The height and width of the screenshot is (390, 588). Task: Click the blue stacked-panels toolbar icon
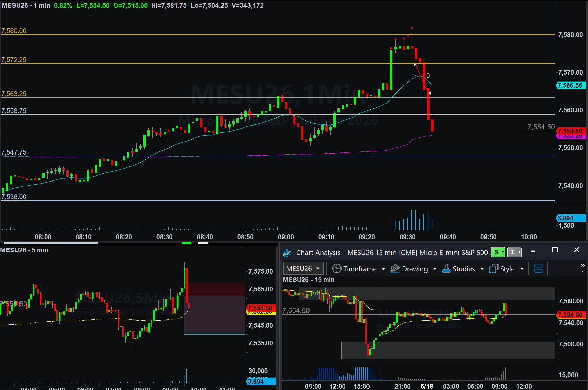coord(538,268)
